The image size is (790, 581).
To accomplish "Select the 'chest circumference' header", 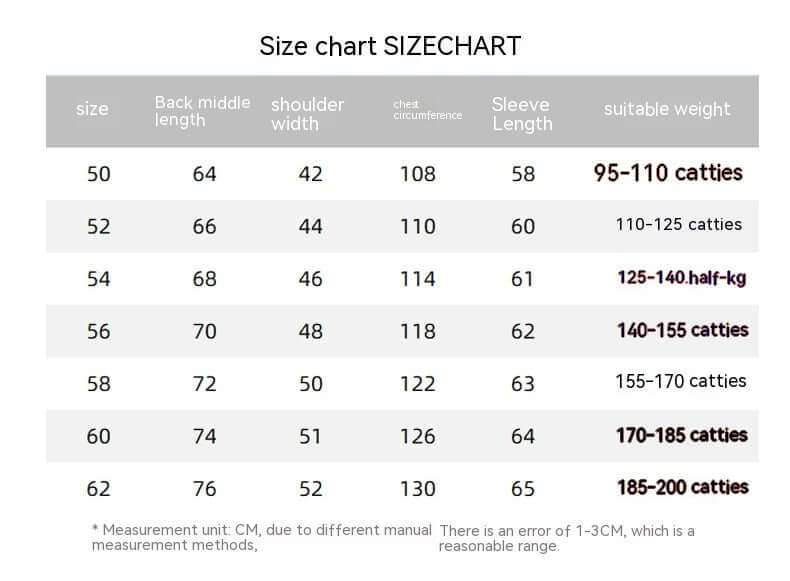I will click(x=427, y=109).
